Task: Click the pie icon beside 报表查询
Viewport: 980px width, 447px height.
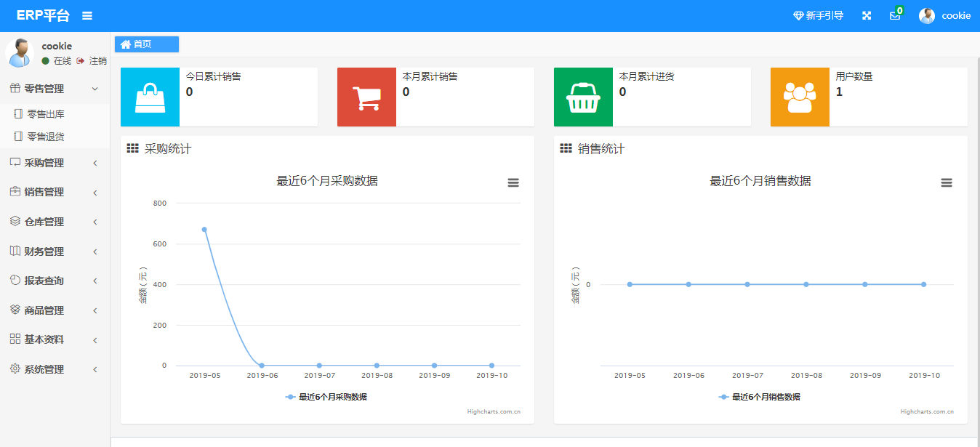Action: (x=15, y=281)
